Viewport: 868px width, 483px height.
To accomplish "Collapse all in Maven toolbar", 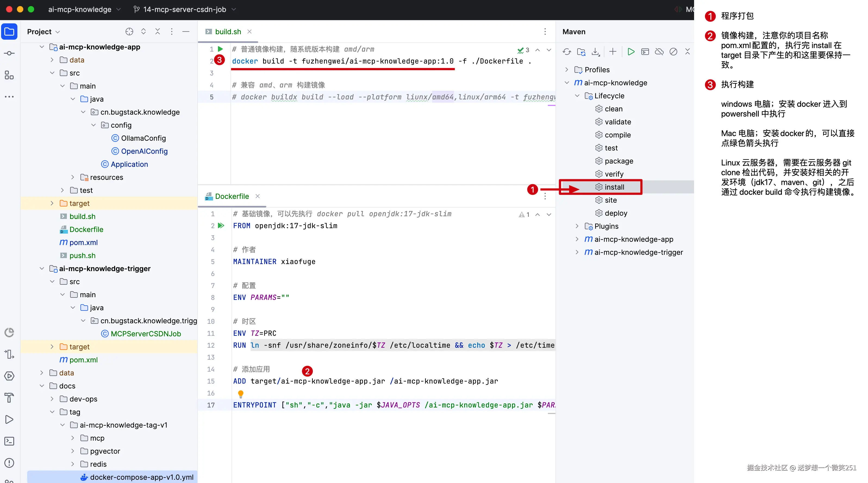I will pyautogui.click(x=687, y=52).
